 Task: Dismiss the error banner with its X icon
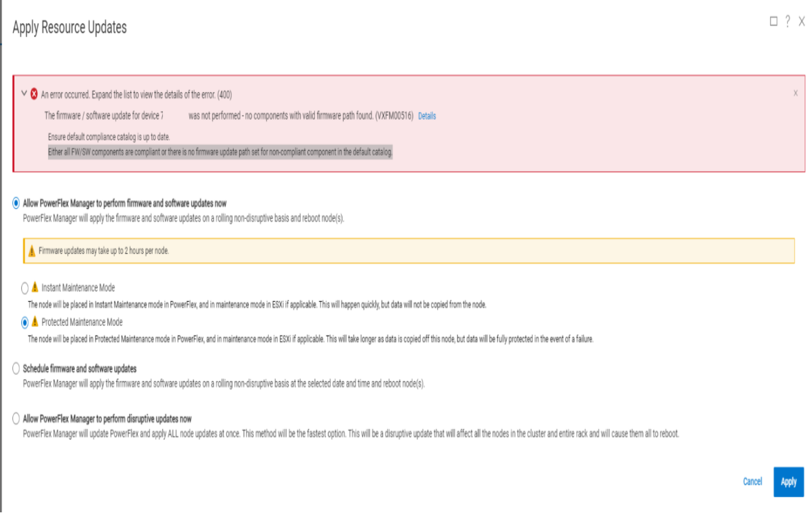(795, 92)
